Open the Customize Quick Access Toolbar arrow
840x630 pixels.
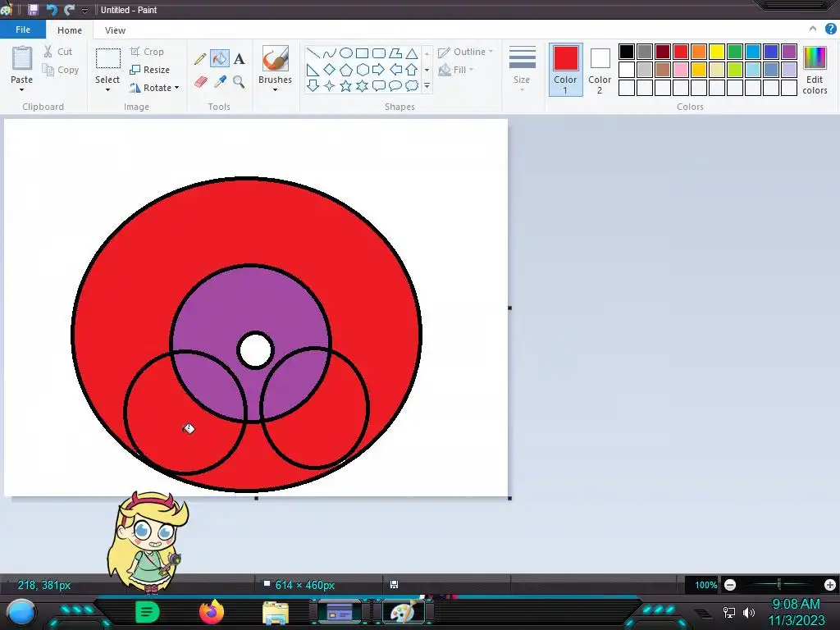(x=84, y=10)
